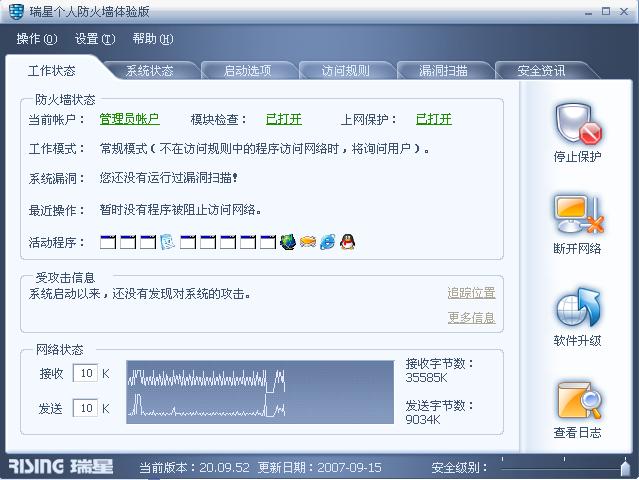Open the 设置(T) menu
Image resolution: width=639 pixels, height=480 pixels.
pos(95,39)
